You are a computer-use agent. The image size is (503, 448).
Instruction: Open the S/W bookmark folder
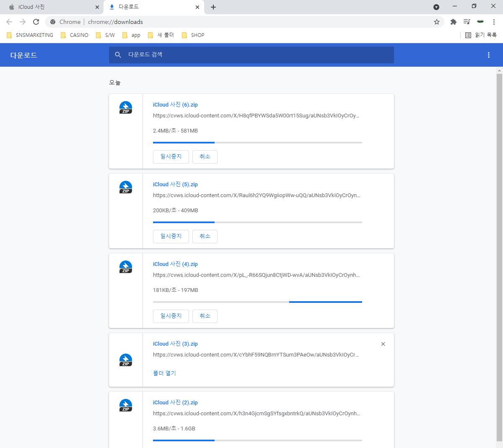coord(105,35)
